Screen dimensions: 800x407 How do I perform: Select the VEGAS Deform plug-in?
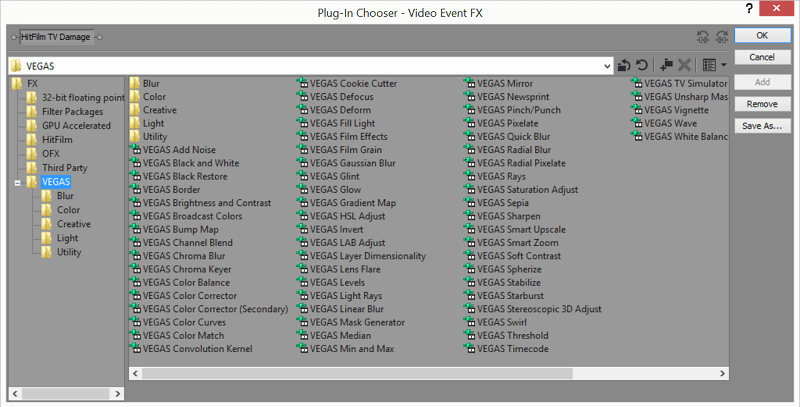tap(334, 110)
